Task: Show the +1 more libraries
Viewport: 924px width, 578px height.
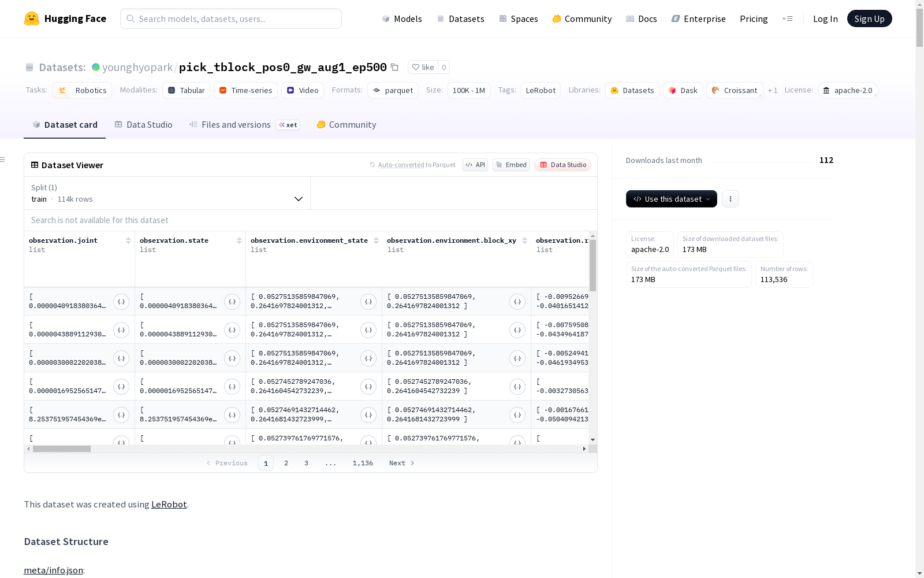Action: click(x=773, y=90)
